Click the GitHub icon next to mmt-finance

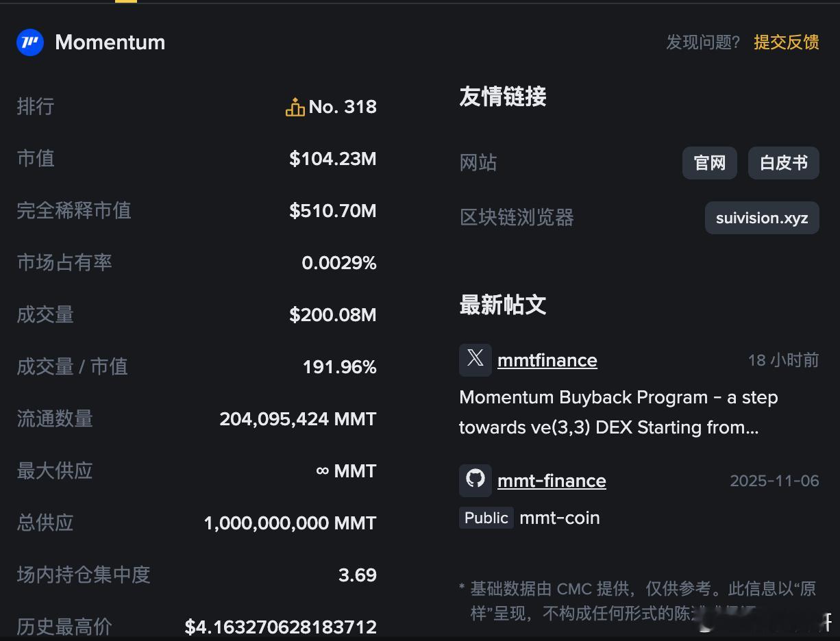pyautogui.click(x=474, y=480)
